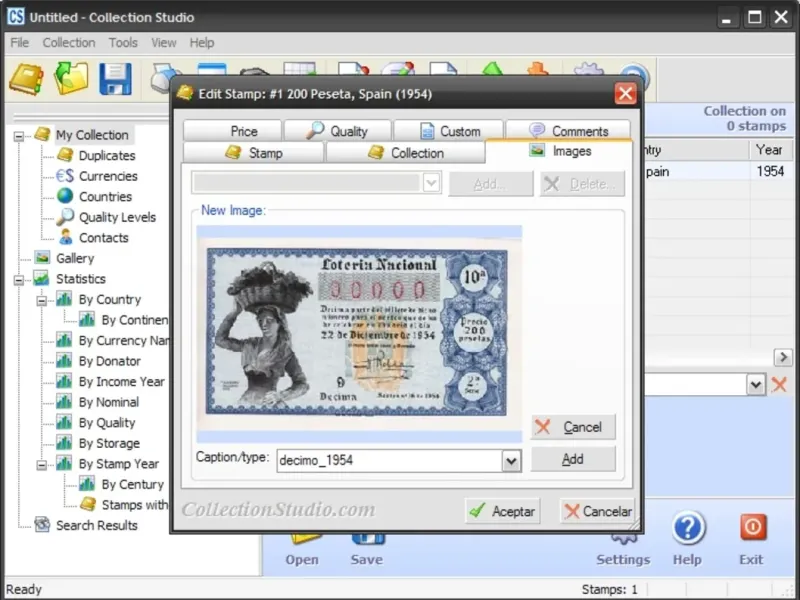800x600 pixels.
Task: Select the Duplicates tree item
Action: 107,156
